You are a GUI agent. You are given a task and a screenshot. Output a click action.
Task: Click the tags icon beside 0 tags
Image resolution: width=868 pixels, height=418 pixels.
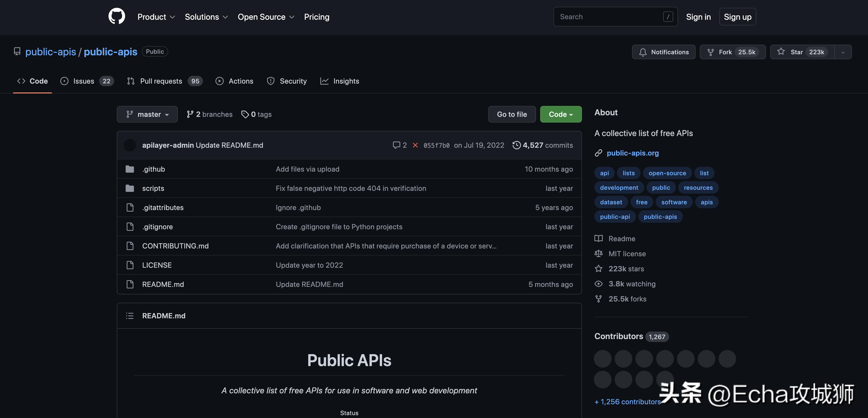245,114
